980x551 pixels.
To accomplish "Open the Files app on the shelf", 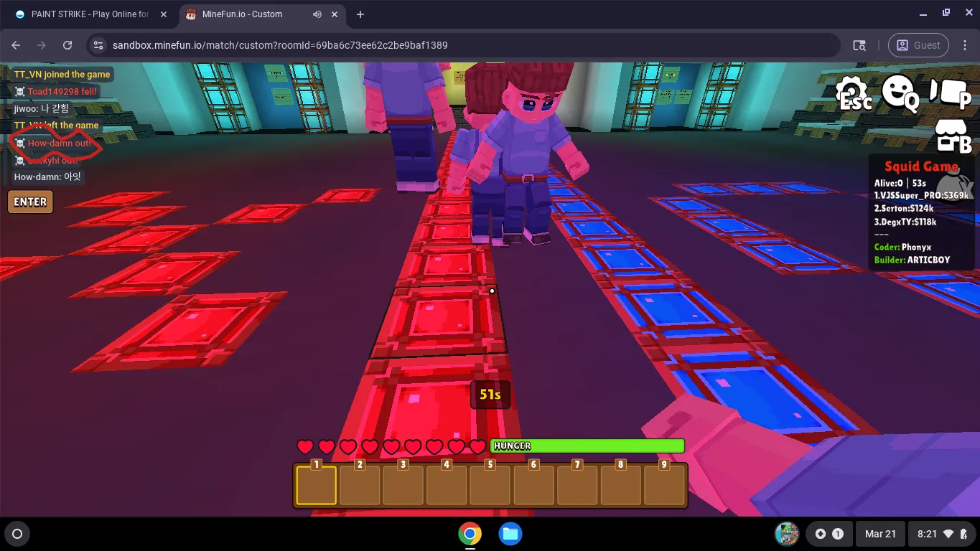I will tap(510, 534).
